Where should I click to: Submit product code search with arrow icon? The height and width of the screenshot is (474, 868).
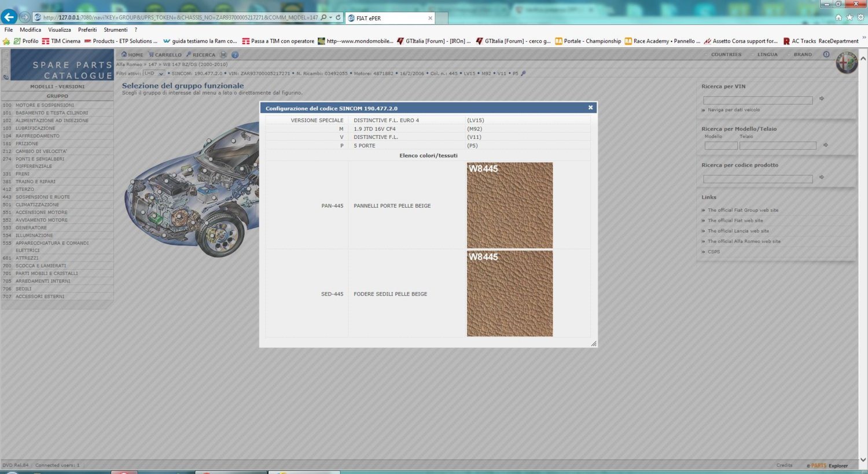[x=822, y=178]
